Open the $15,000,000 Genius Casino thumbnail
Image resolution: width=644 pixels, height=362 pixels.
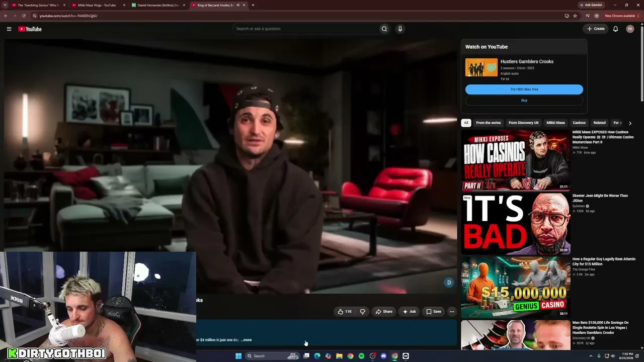tap(516, 287)
